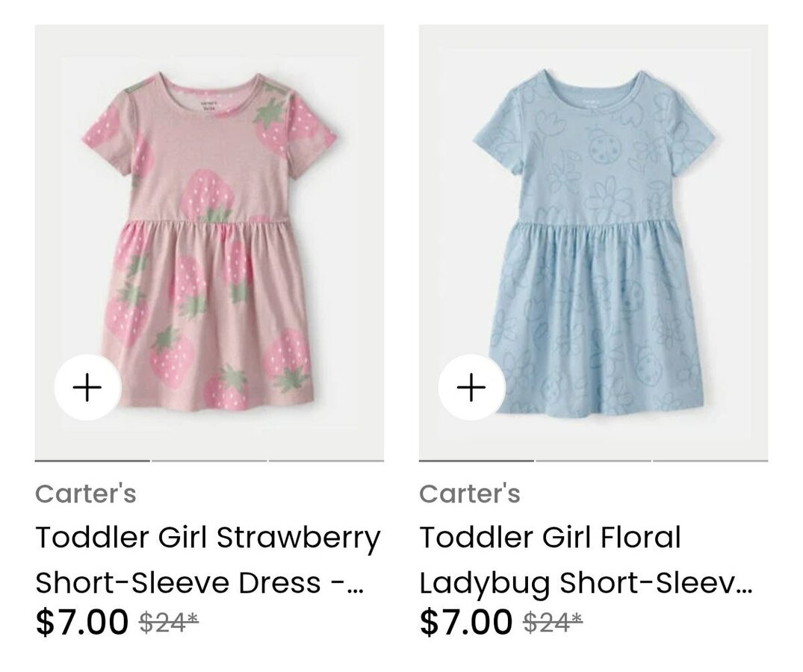Show the second image of the strawberry dress

coord(209,461)
